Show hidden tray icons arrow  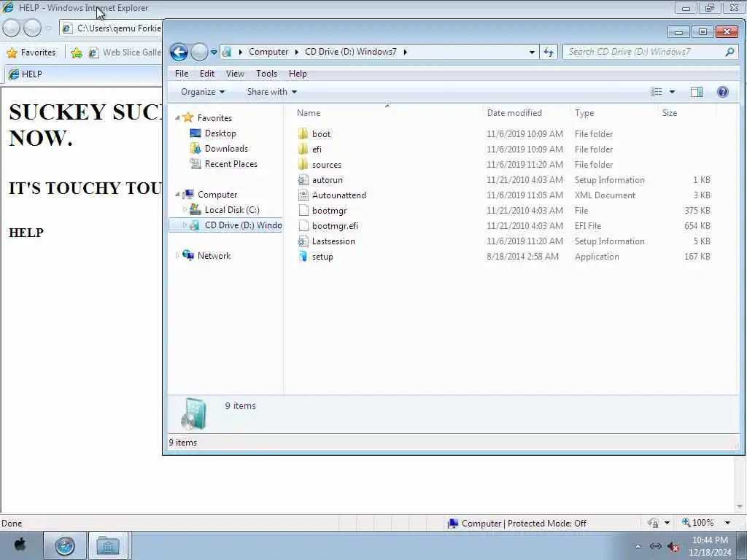click(x=638, y=546)
